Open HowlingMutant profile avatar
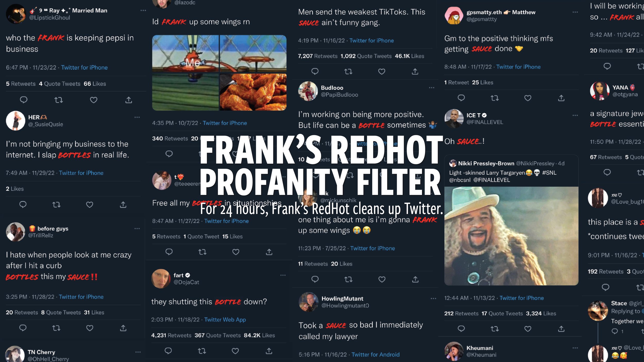644x362 pixels. [x=308, y=302]
